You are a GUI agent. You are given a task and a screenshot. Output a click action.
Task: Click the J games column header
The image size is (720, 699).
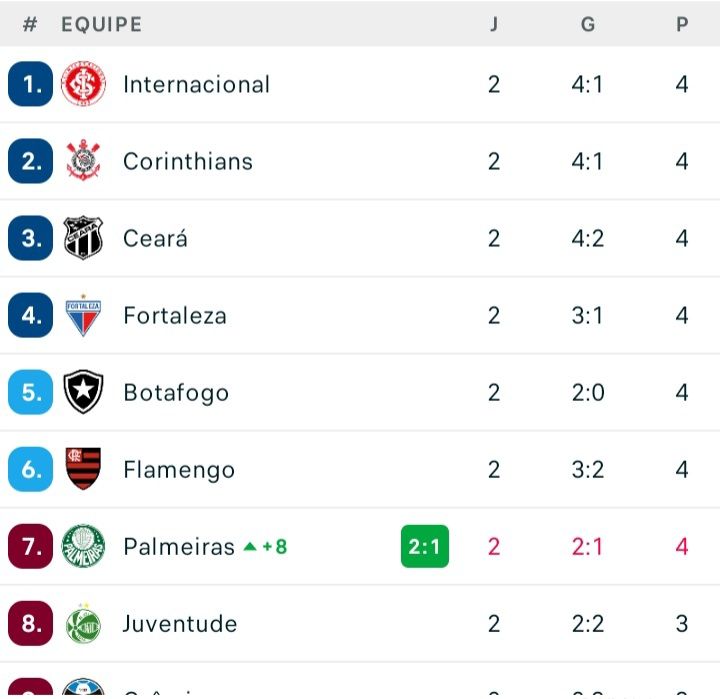[x=494, y=24]
